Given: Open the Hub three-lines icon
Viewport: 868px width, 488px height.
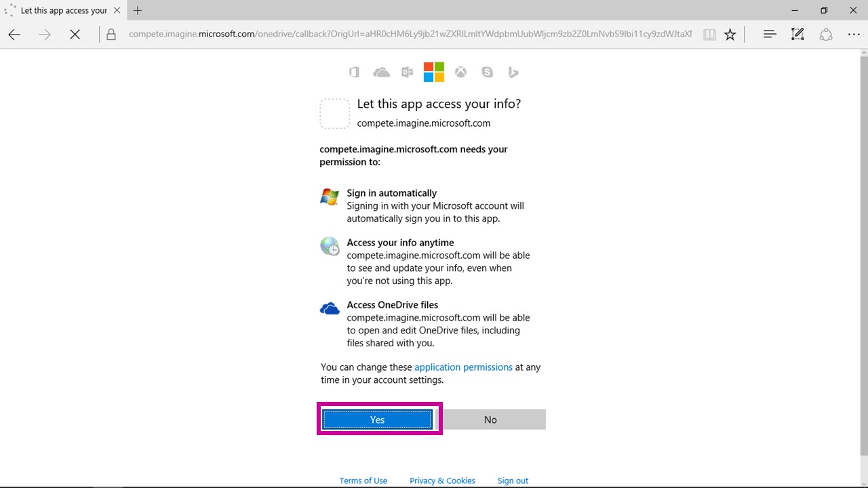Looking at the screenshot, I should coord(770,34).
